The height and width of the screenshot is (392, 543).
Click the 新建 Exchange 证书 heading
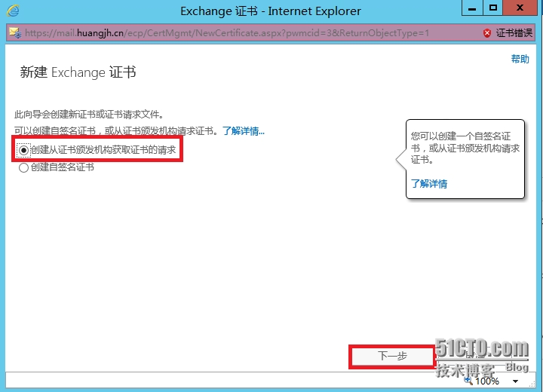78,72
